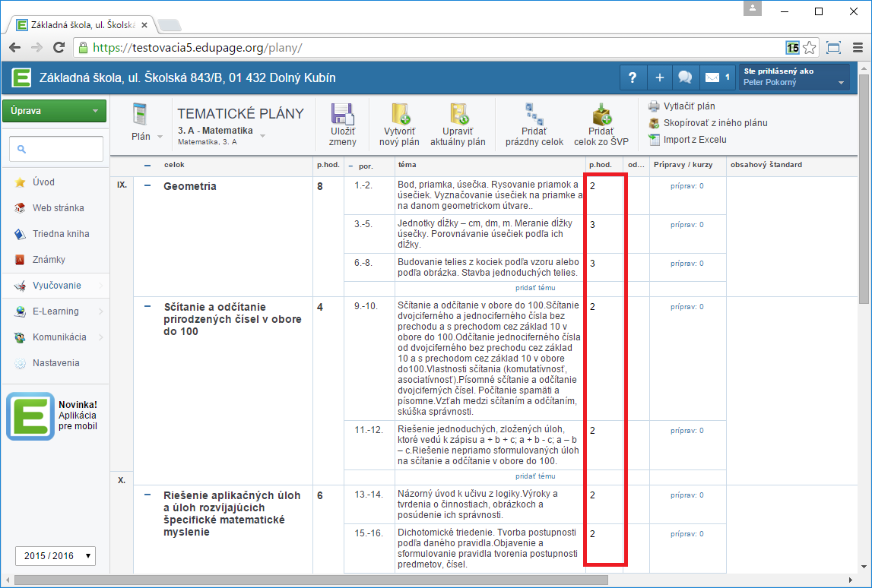Viewport: 872px width, 588px height.
Task: Click Vytlačiť plán link
Action: 689,106
